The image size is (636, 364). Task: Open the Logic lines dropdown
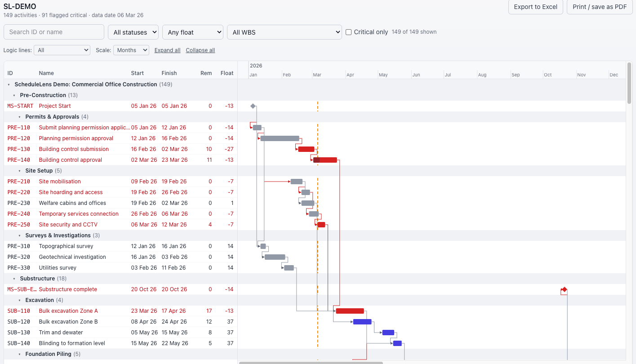(62, 50)
